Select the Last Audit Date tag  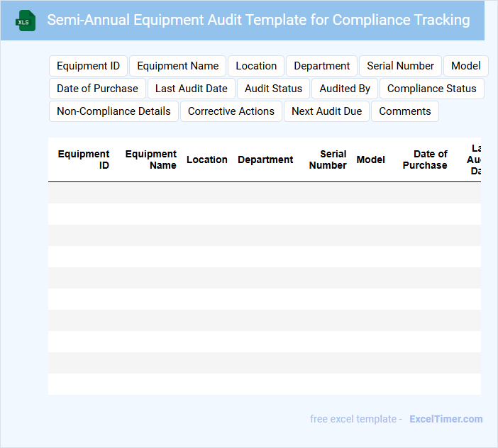pyautogui.click(x=191, y=89)
